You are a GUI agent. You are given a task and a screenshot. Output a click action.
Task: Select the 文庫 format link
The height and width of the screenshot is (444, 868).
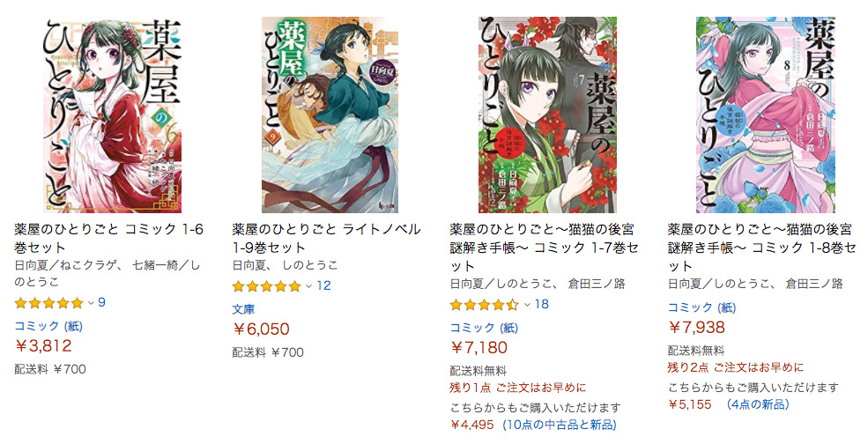[243, 309]
